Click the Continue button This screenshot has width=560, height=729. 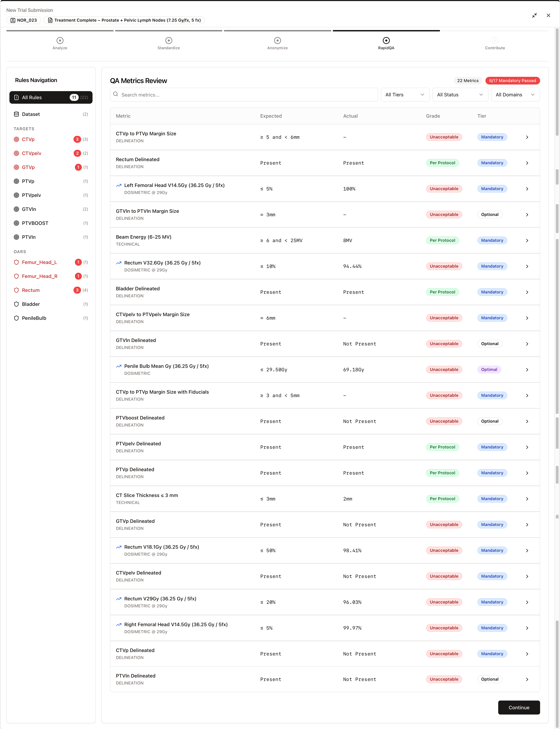click(519, 708)
